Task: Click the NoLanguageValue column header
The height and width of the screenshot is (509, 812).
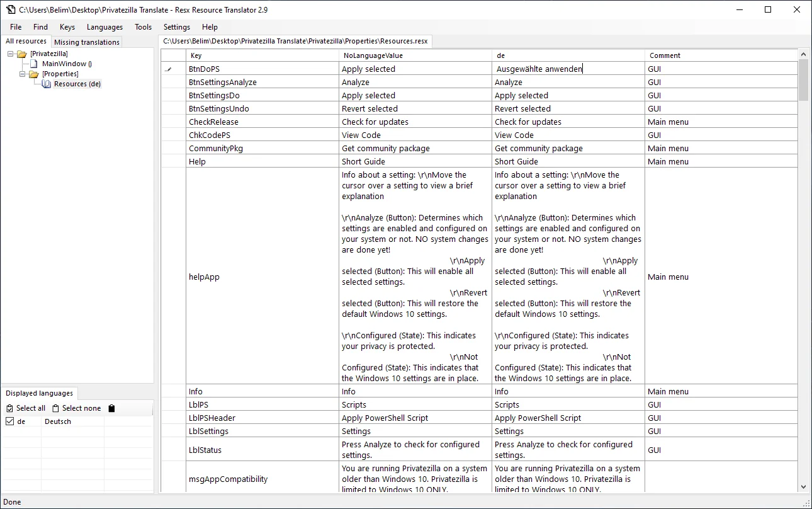Action: click(415, 55)
